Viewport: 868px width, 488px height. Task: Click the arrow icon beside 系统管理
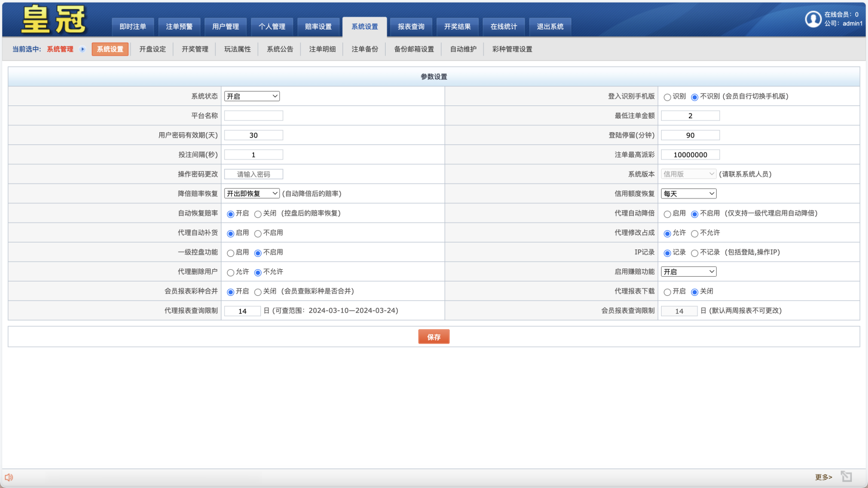(82, 49)
